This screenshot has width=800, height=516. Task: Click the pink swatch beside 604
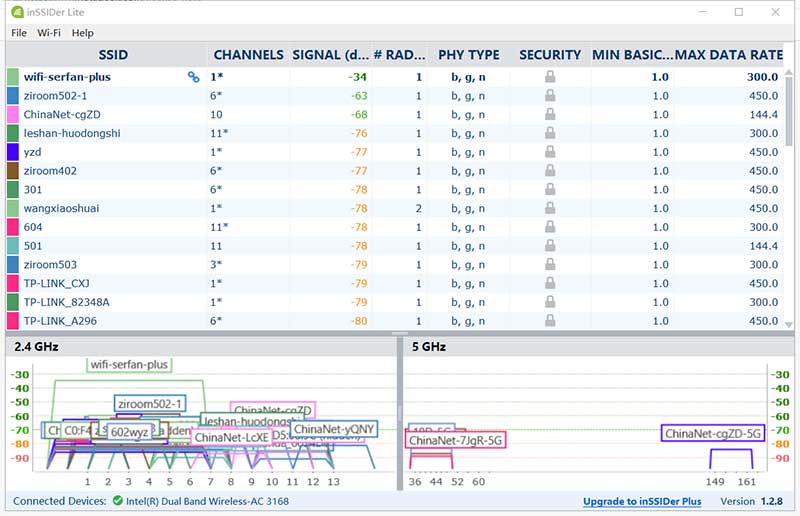pyautogui.click(x=13, y=227)
